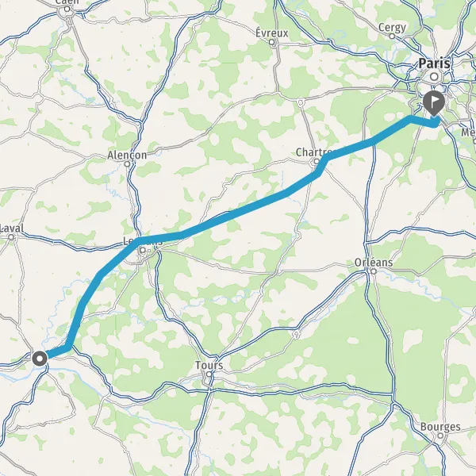The width and height of the screenshot is (476, 476).
Task: Click the blue route line near Chartres
Action: (349, 149)
